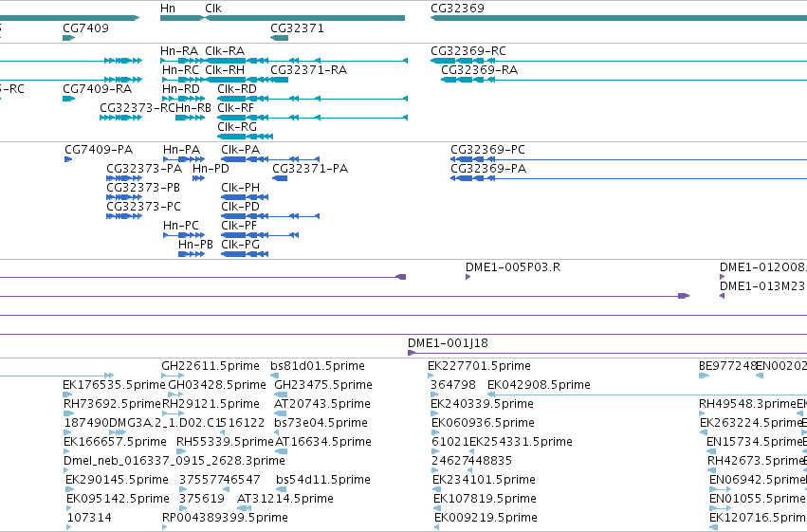The height and width of the screenshot is (532, 807).
Task: Open EST AT20743.5prime
Action: click(x=321, y=404)
